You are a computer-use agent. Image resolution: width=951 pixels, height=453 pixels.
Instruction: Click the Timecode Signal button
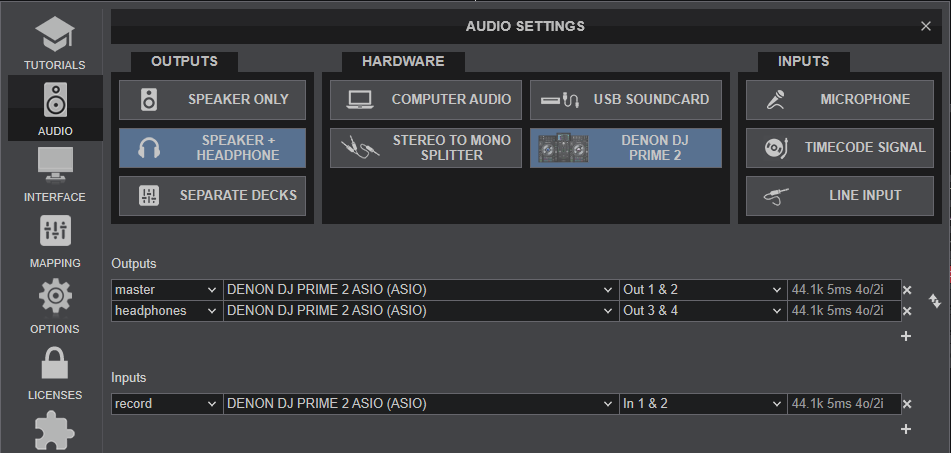tap(839, 148)
